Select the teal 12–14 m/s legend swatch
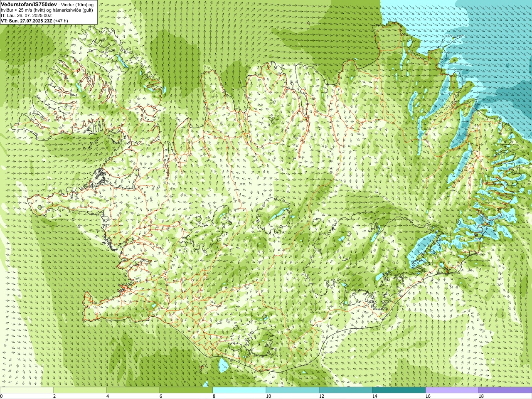 point(346,390)
